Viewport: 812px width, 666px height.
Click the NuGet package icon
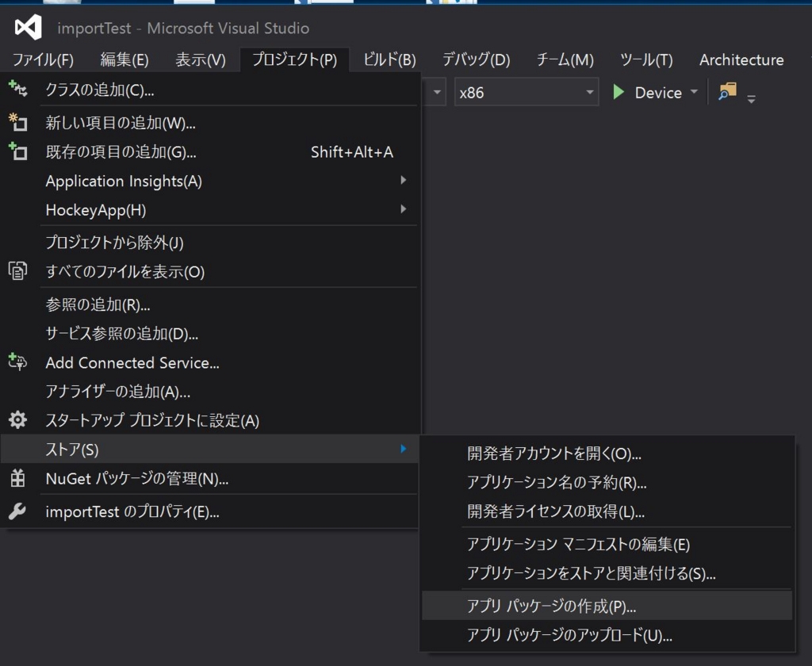17,478
